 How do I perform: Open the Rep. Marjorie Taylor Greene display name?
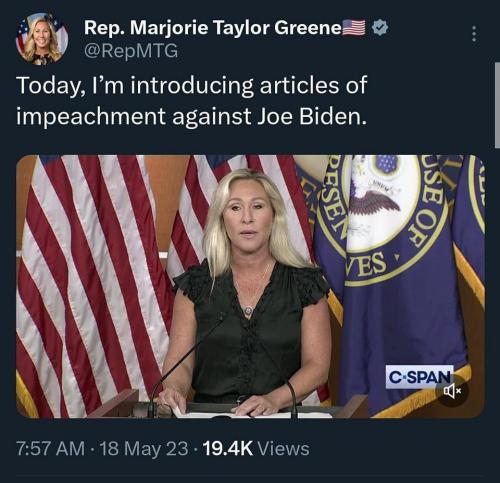click(212, 28)
